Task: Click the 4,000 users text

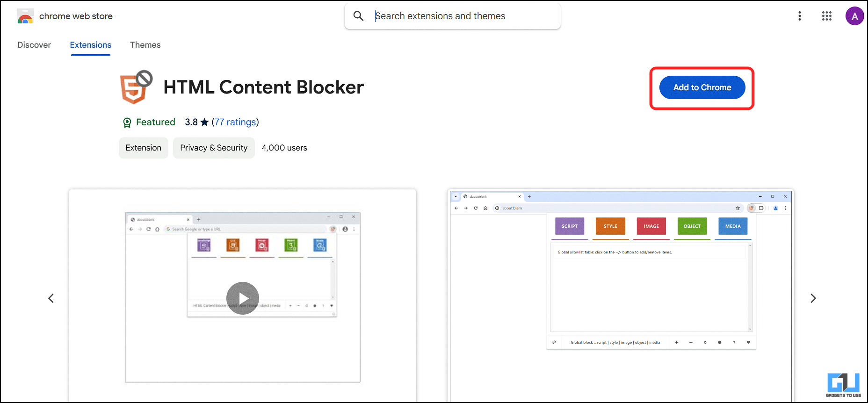Action: click(284, 148)
